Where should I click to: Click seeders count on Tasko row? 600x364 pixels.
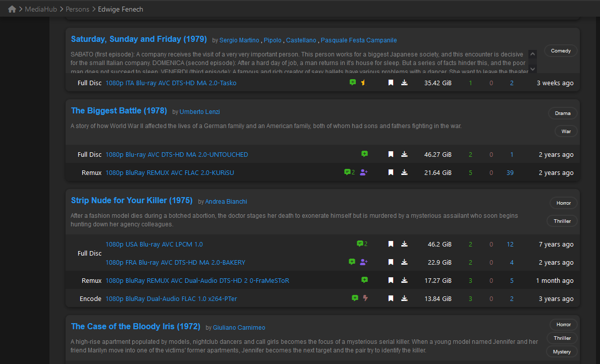[470, 83]
